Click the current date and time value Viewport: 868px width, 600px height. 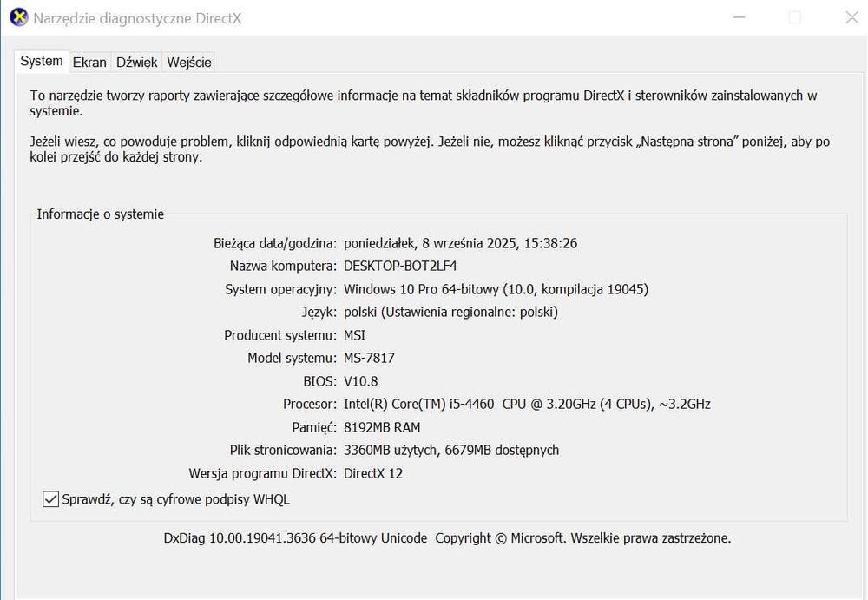pos(460,243)
